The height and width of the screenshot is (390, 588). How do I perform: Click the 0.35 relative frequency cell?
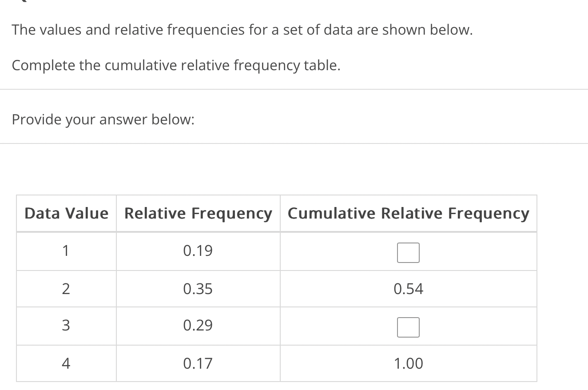[198, 289]
